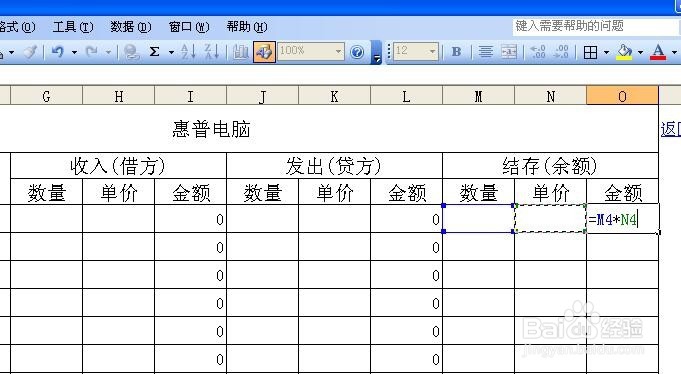
Task: Click the Redo arrow icon
Action: [x=92, y=52]
